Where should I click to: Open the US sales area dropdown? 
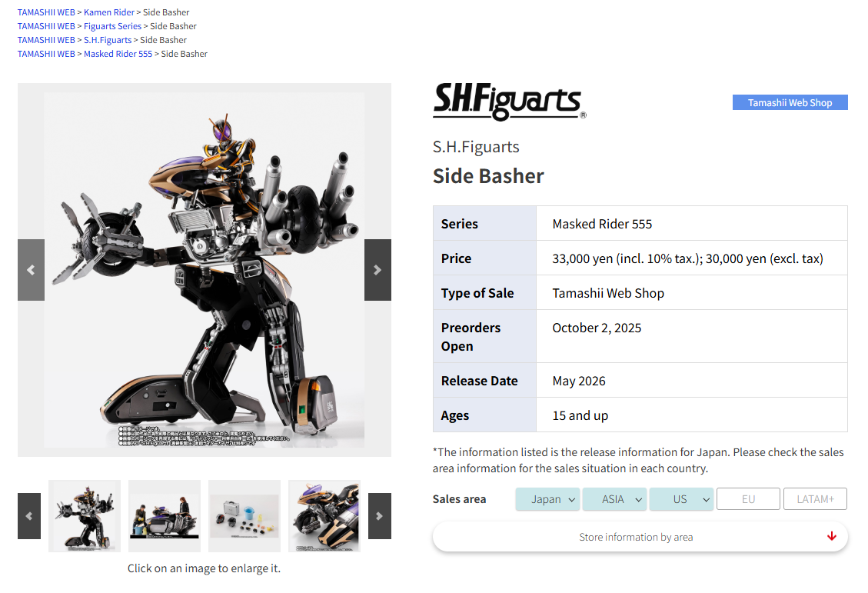[x=681, y=499]
